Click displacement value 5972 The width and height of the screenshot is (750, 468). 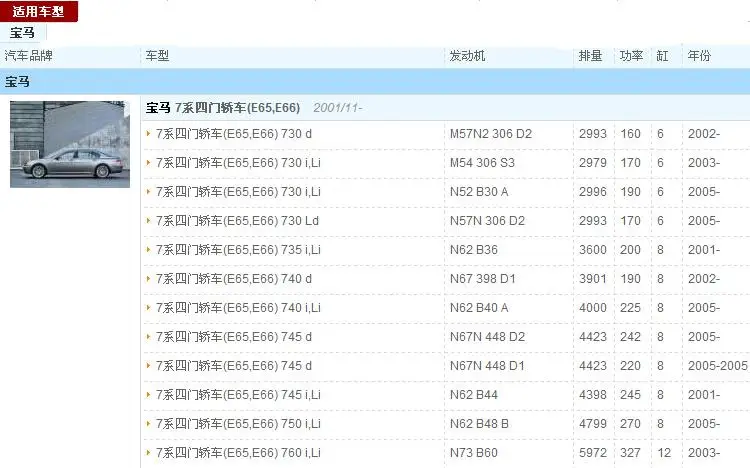pyautogui.click(x=593, y=452)
